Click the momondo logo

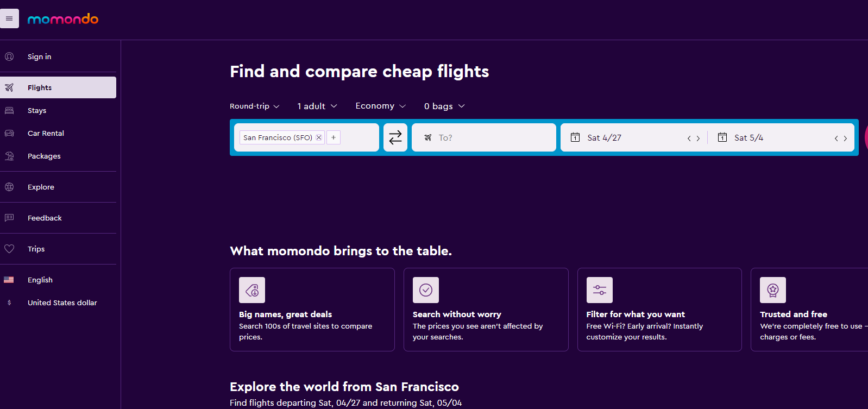(63, 20)
